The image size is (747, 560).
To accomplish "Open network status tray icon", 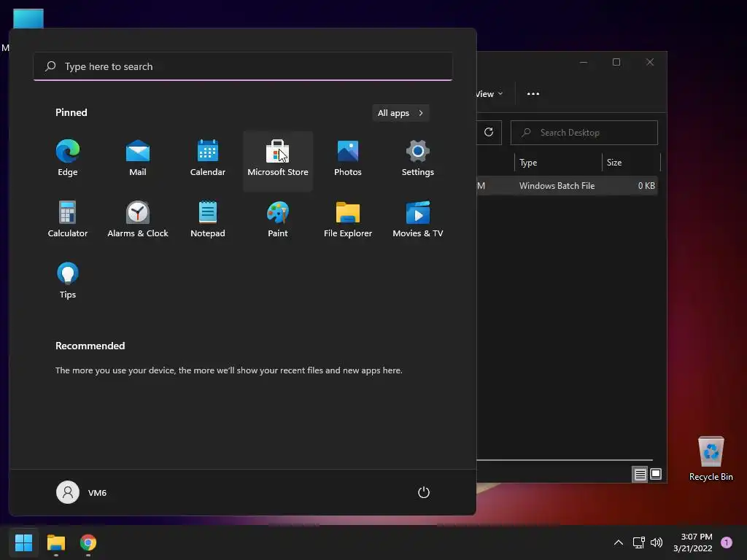I will (638, 542).
